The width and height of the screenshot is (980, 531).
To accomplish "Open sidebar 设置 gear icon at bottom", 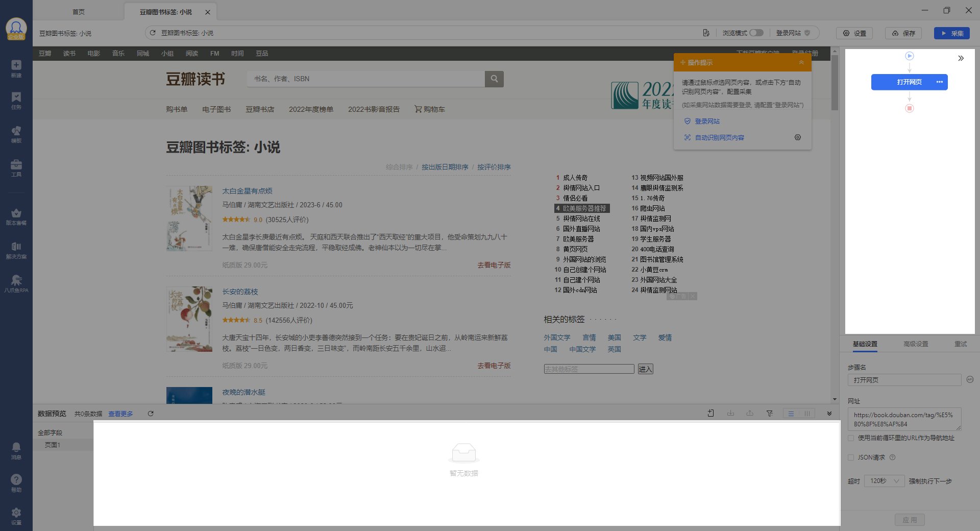I will (x=16, y=516).
